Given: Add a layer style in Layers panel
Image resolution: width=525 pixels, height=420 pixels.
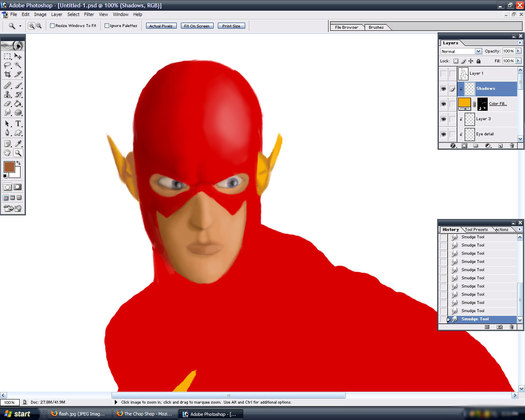Looking at the screenshot, I should [453, 146].
